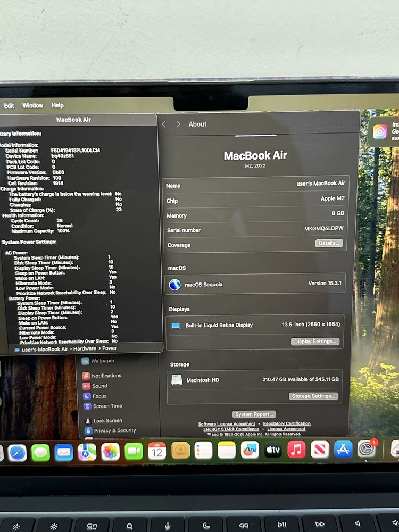The height and width of the screenshot is (532, 399).
Task: Click the Apple M2 chip value
Action: click(332, 198)
